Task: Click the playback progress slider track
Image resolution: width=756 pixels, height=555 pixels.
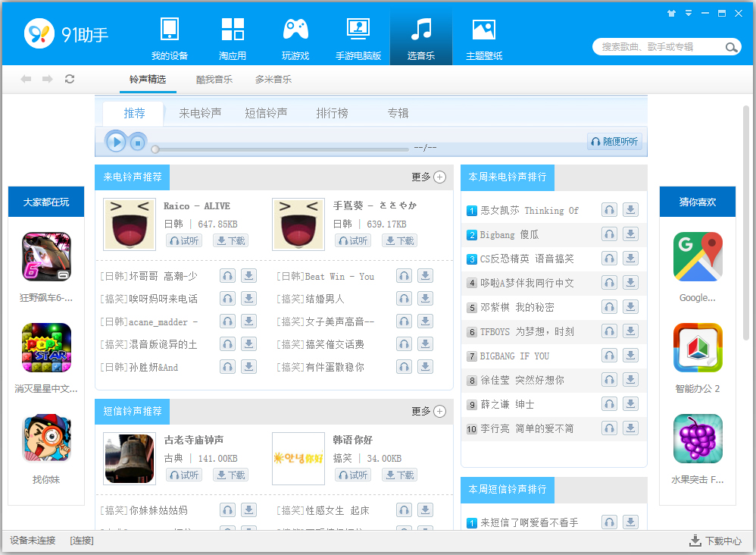Action: pos(280,149)
